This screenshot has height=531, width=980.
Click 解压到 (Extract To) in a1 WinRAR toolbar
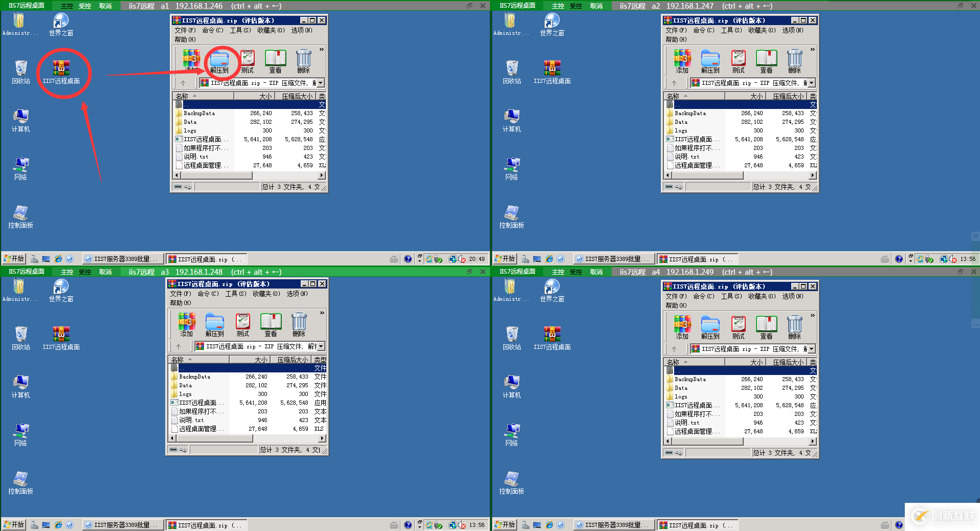coord(219,61)
